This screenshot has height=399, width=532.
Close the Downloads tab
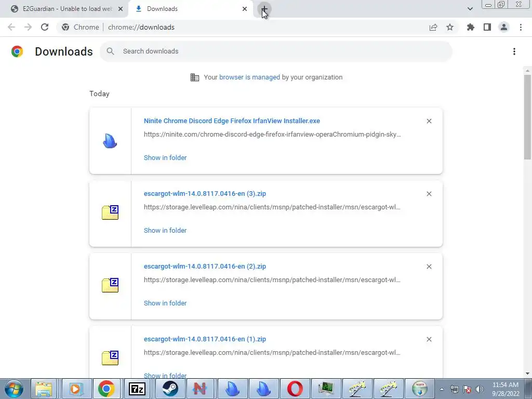[x=245, y=9]
